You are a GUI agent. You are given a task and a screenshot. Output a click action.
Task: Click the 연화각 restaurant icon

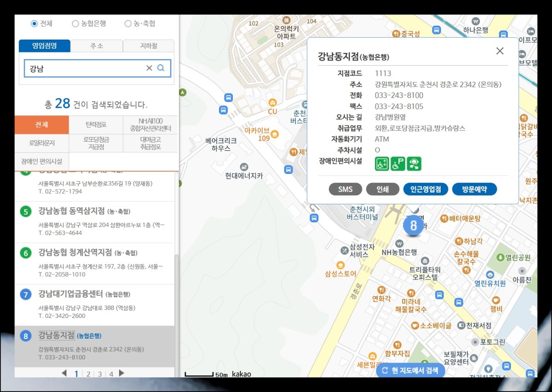pos(381,290)
